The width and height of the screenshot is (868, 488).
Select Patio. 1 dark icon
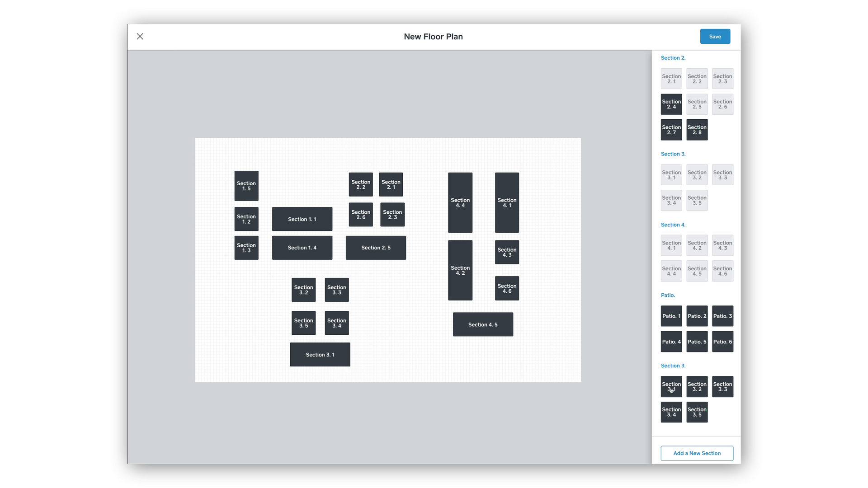pyautogui.click(x=671, y=316)
